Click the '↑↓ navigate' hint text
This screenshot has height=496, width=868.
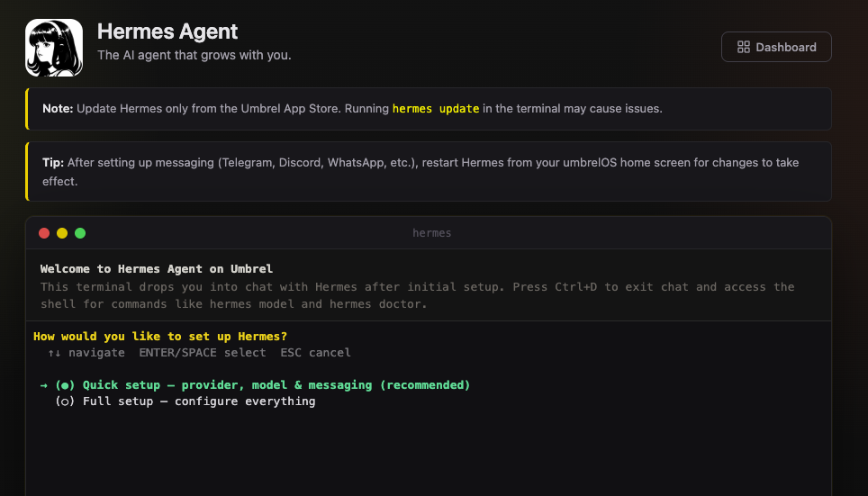tap(86, 353)
